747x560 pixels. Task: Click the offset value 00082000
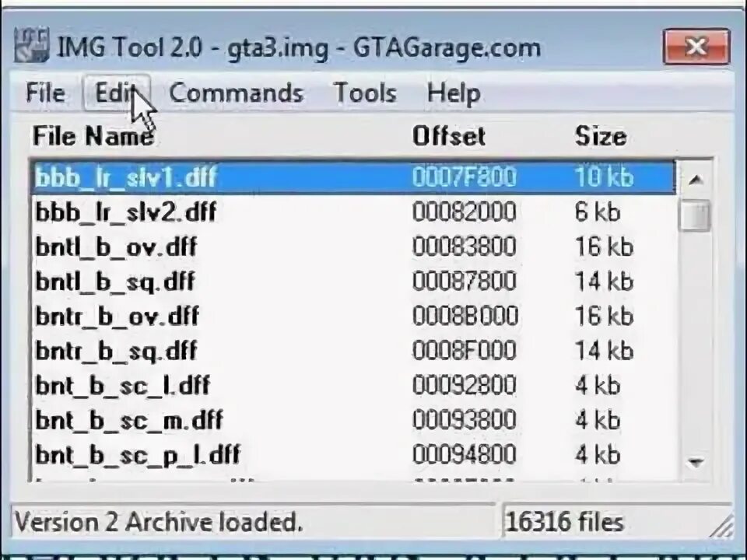(465, 212)
